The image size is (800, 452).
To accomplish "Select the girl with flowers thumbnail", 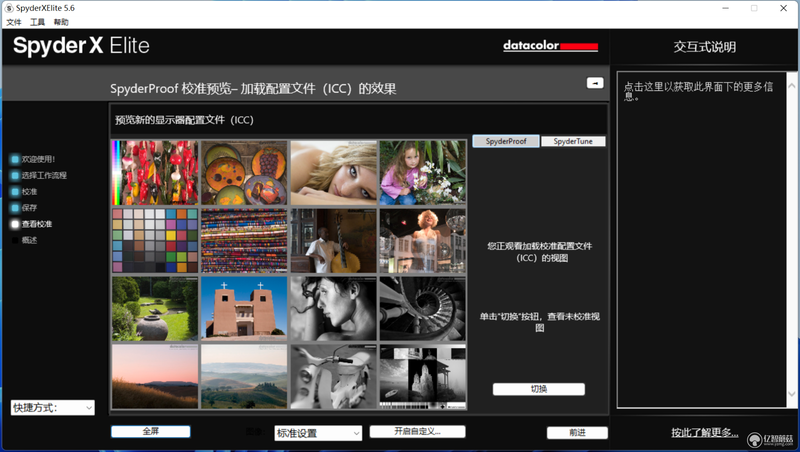I will pos(422,173).
